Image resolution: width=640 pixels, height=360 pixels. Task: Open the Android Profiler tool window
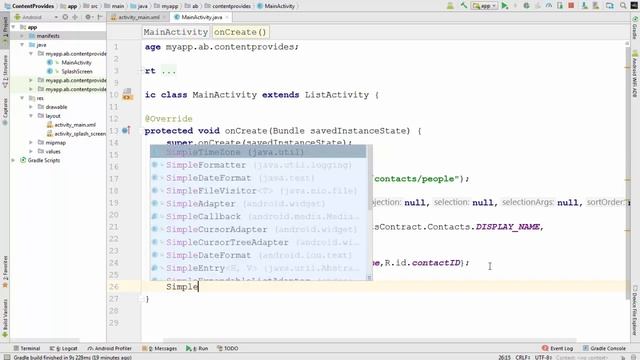[x=109, y=349]
